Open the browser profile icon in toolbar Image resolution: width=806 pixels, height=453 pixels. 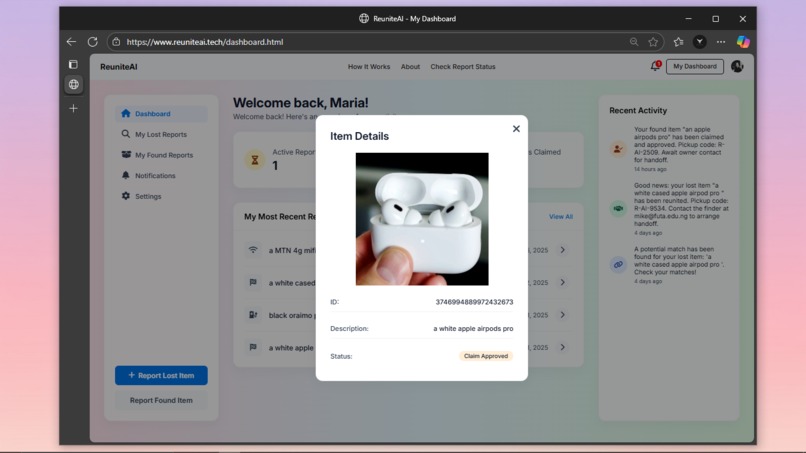700,42
